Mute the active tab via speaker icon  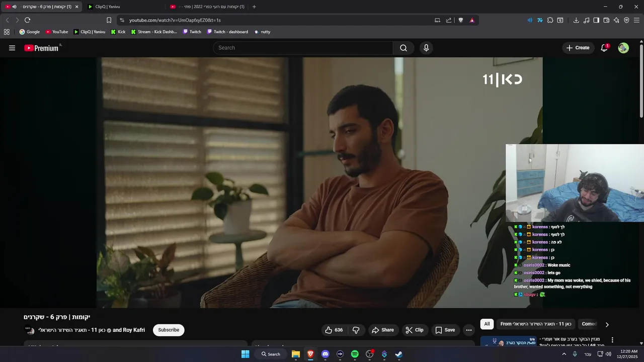pos(14,7)
